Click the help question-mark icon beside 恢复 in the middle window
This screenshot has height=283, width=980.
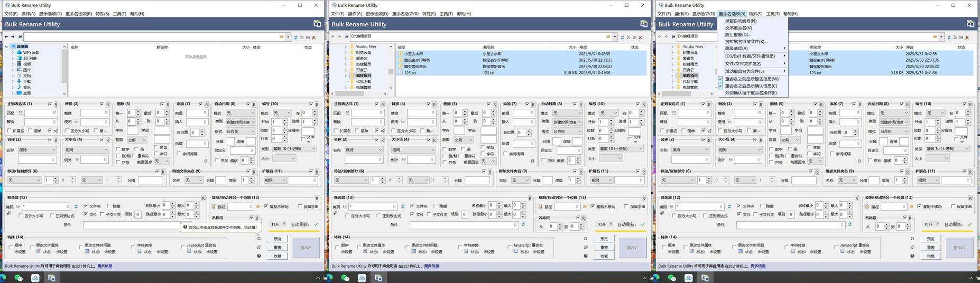coord(585,256)
